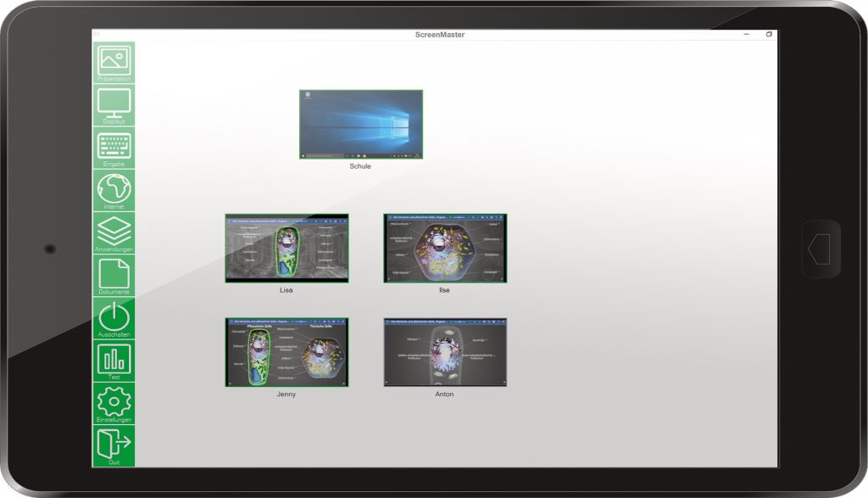The image size is (868, 498).
Task: Click the Lisa name label
Action: click(287, 290)
